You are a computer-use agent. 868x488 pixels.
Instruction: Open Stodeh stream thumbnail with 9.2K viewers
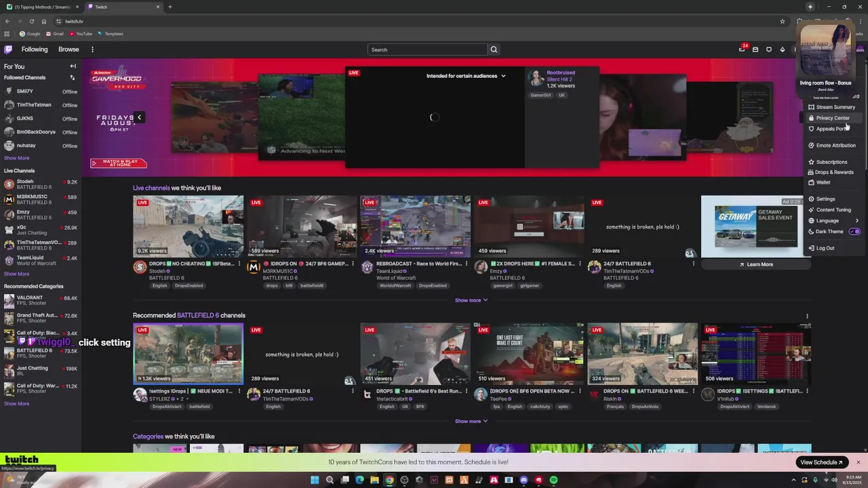(x=188, y=226)
